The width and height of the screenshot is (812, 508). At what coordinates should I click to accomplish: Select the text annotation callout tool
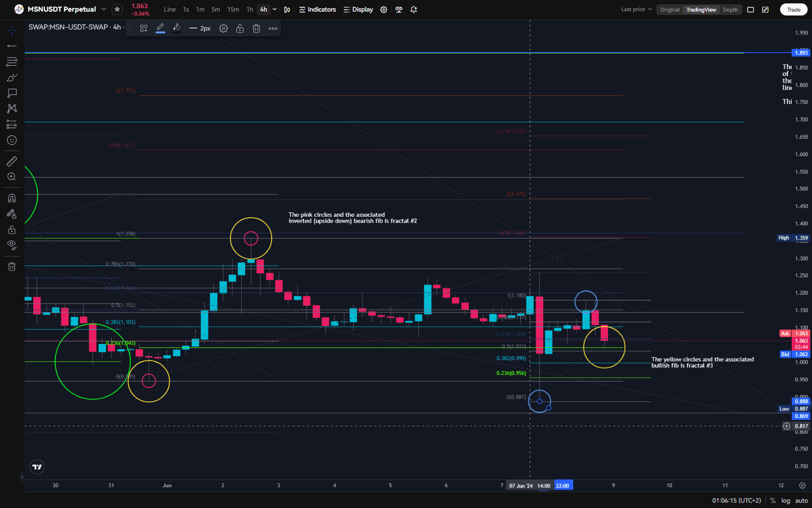coord(12,93)
